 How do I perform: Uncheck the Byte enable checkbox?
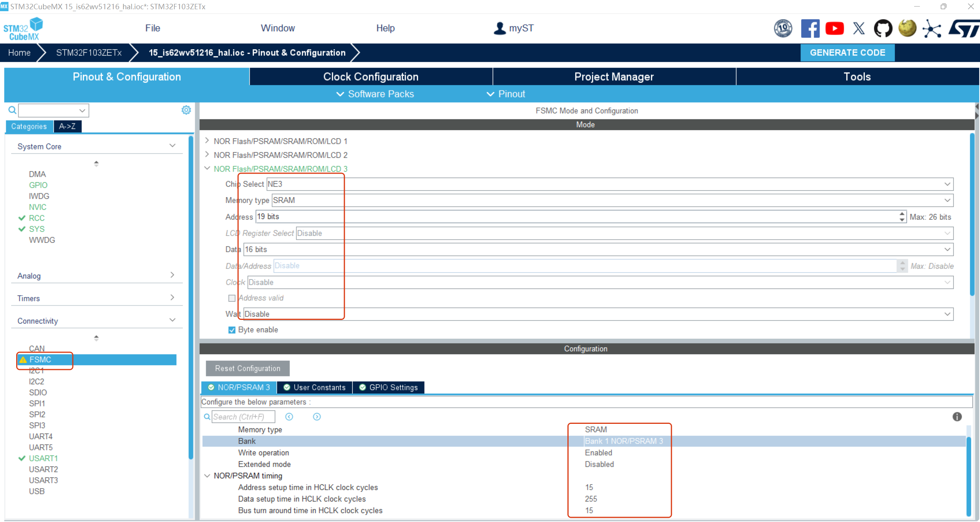click(232, 330)
